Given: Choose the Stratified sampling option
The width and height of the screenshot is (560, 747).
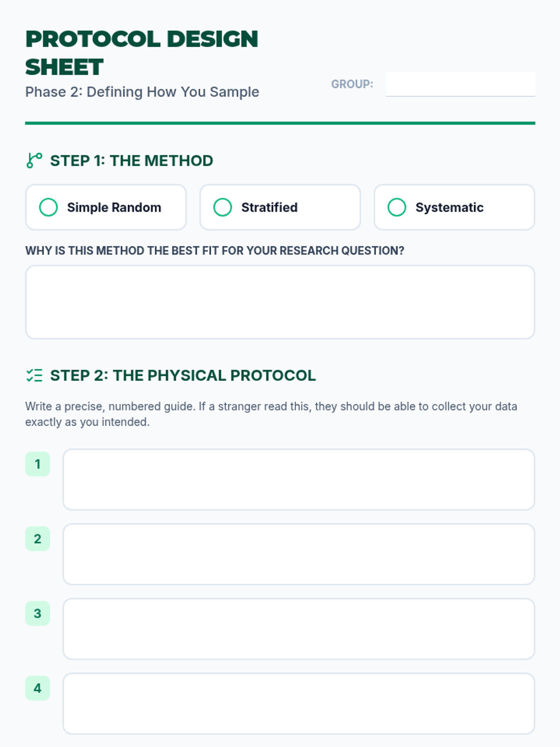Looking at the screenshot, I should [223, 207].
